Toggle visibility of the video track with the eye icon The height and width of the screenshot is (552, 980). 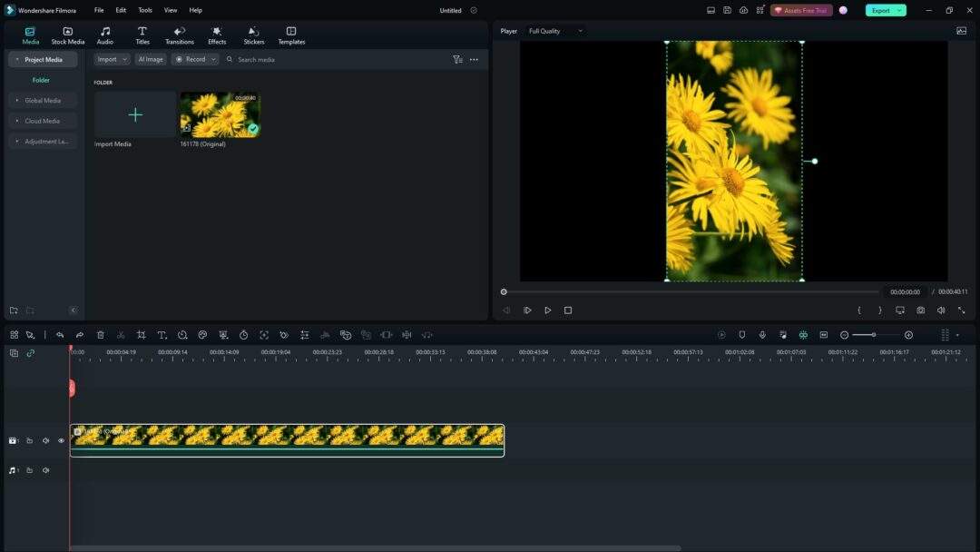tap(61, 440)
